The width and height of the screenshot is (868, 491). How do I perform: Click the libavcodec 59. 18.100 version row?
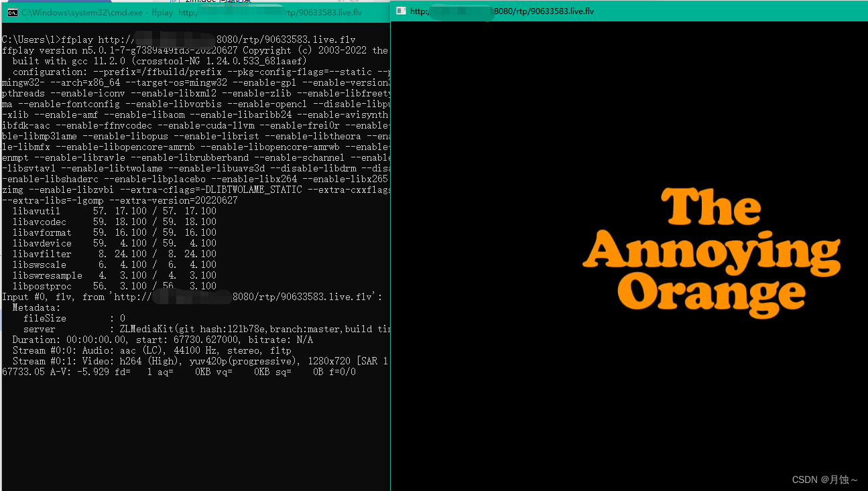pos(115,222)
